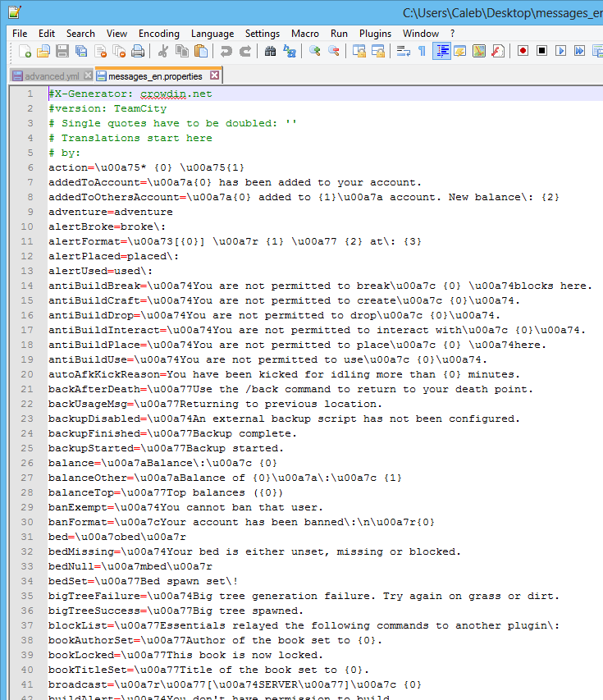The height and width of the screenshot is (700, 603).
Task: Click the Play recorded macro button
Action: click(x=561, y=51)
